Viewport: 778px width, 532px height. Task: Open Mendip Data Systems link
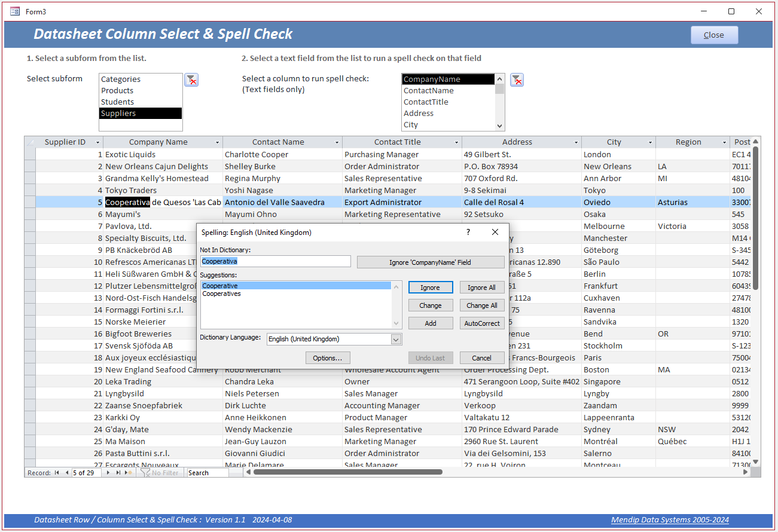[x=670, y=520]
